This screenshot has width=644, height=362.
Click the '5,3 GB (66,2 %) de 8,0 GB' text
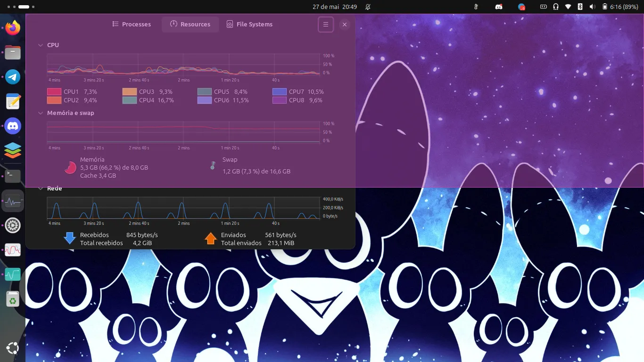tap(114, 168)
